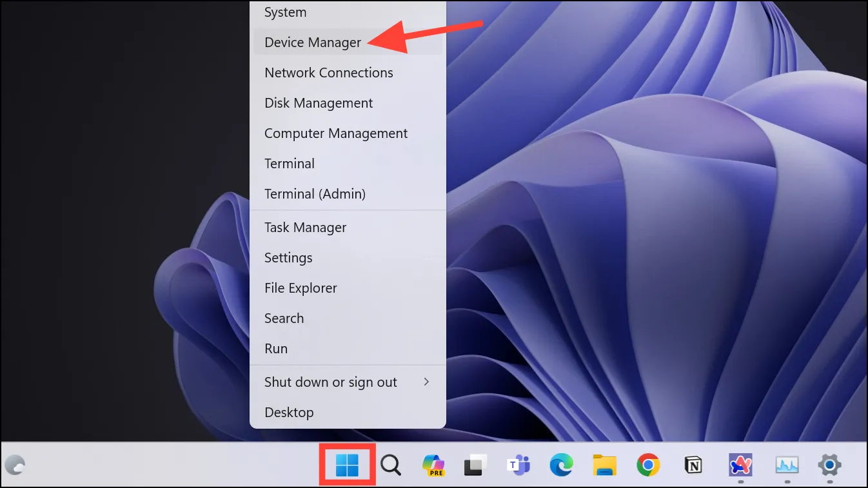Select Device Manager from the menu
This screenshot has height=488, width=868.
(x=313, y=43)
